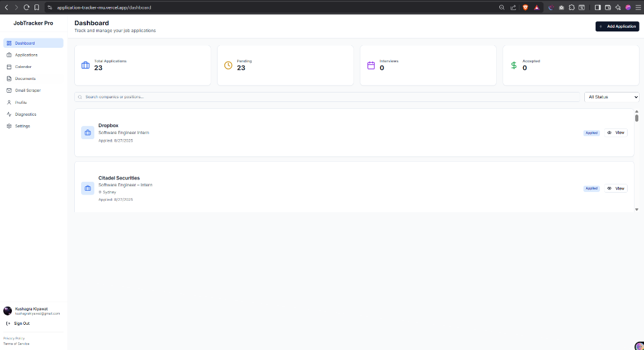
Task: Open the Dashboard sidebar item
Action: pos(33,43)
